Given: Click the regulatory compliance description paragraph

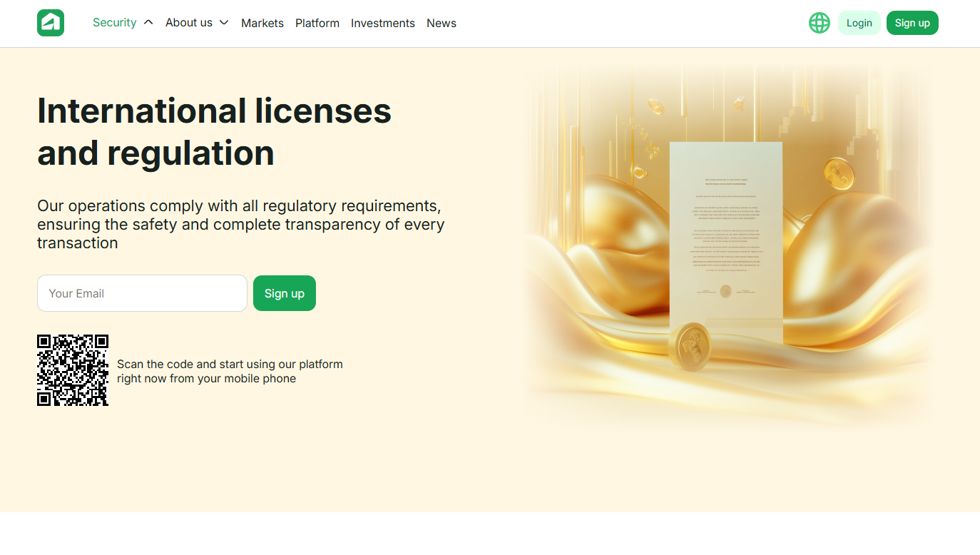Looking at the screenshot, I should (241, 224).
